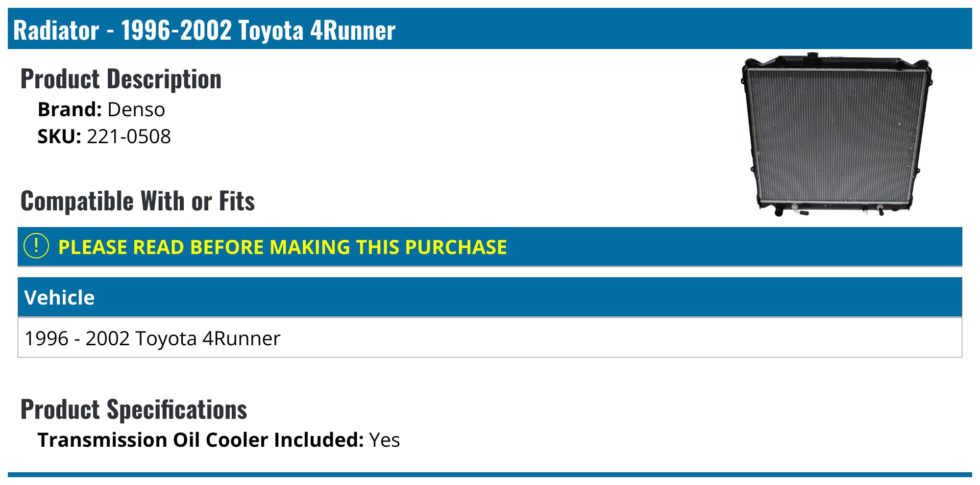Click the '1996-2002' year range in the title
The width and height of the screenshot is (980, 485).
coord(176,30)
